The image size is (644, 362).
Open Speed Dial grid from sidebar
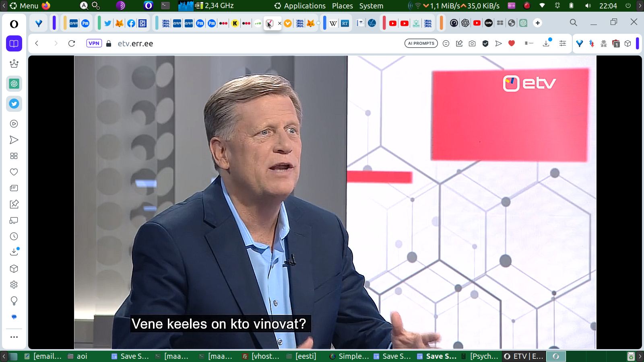(14, 156)
